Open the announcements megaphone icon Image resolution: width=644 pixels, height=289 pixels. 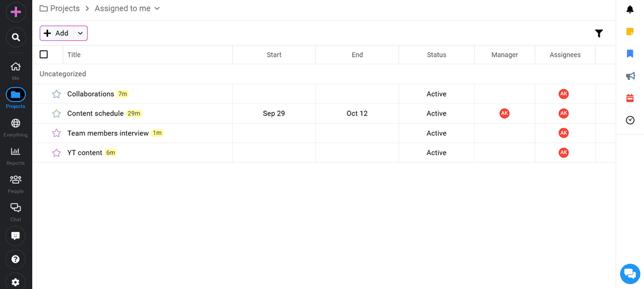629,76
